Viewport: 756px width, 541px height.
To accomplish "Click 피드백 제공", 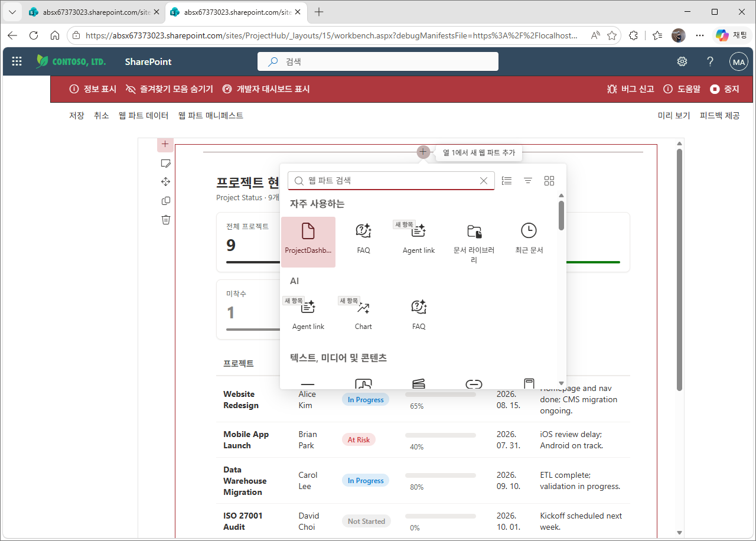I will coord(719,116).
